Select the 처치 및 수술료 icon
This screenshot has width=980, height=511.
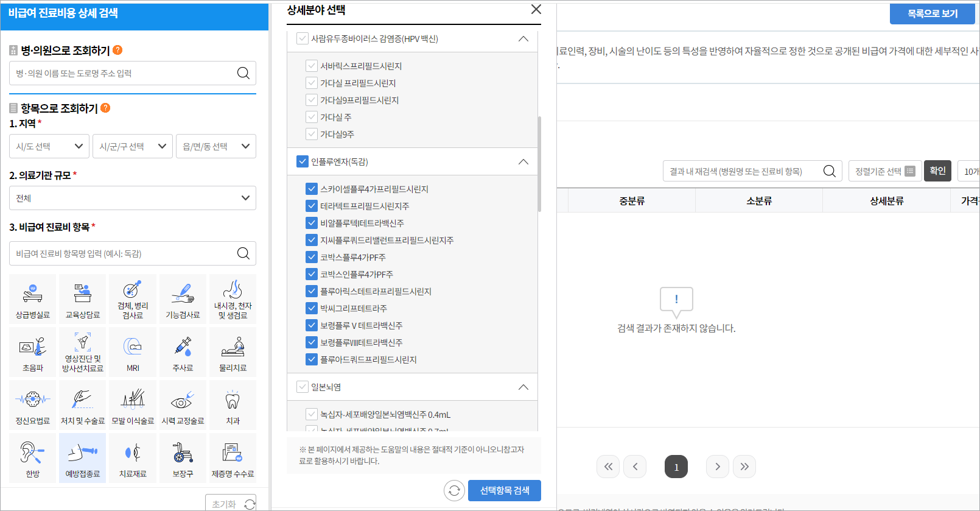tap(83, 405)
